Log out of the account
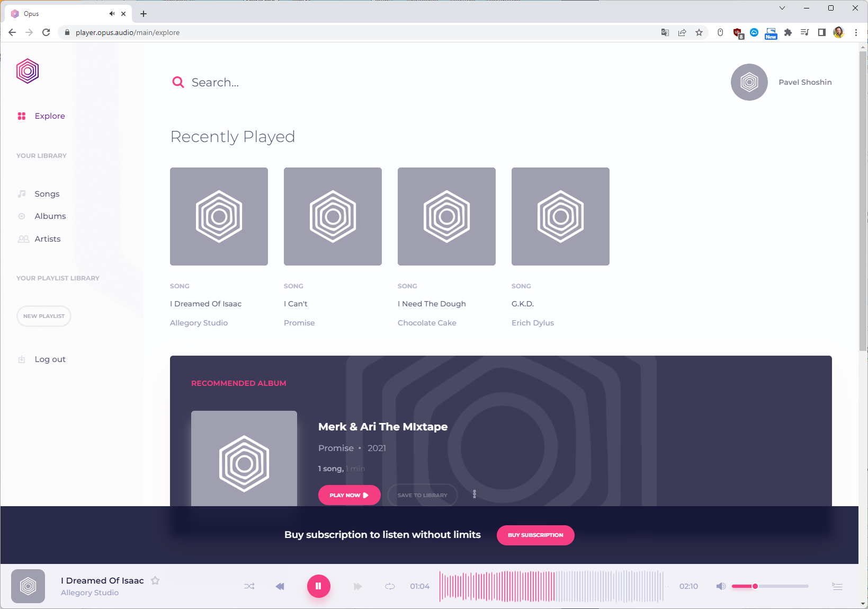This screenshot has height=609, width=868. click(x=42, y=359)
